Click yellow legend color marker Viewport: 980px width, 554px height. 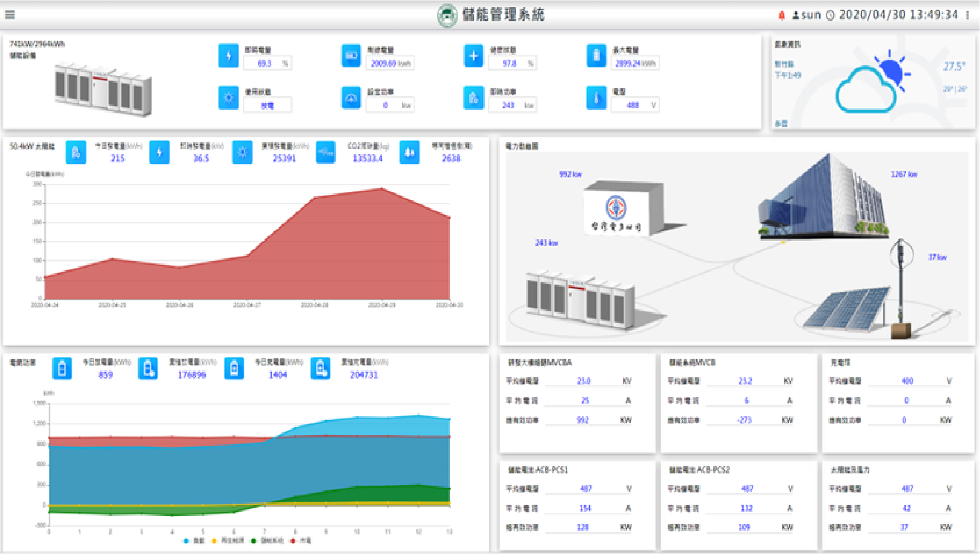tap(214, 540)
